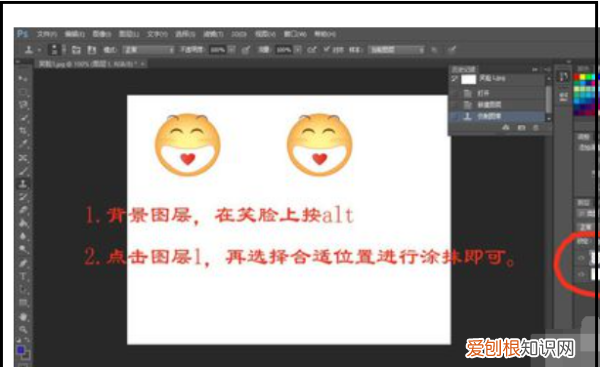Enable airbrush mode button
This screenshot has height=367, width=600.
(x=312, y=50)
